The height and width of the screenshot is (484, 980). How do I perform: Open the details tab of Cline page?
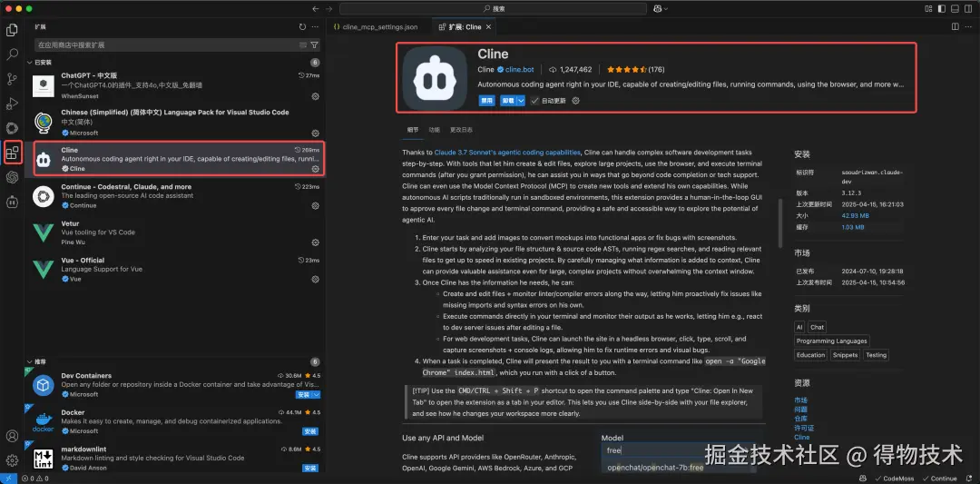[x=413, y=130]
